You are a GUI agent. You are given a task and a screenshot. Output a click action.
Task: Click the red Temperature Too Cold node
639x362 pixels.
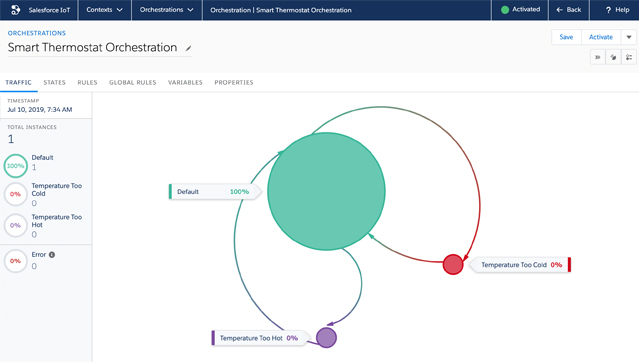point(453,264)
